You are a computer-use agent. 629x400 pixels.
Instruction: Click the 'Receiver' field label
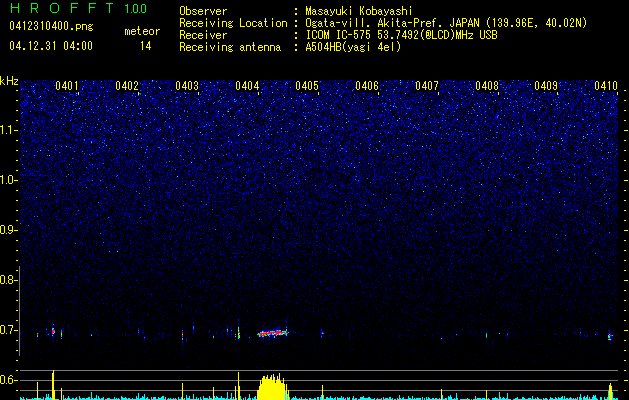[x=203, y=35]
